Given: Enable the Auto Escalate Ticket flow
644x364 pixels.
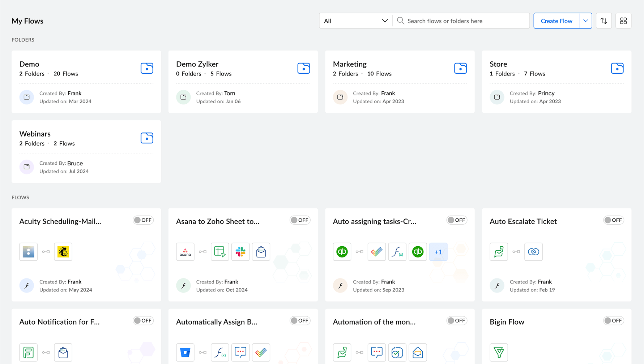Looking at the screenshot, I should tap(613, 220).
